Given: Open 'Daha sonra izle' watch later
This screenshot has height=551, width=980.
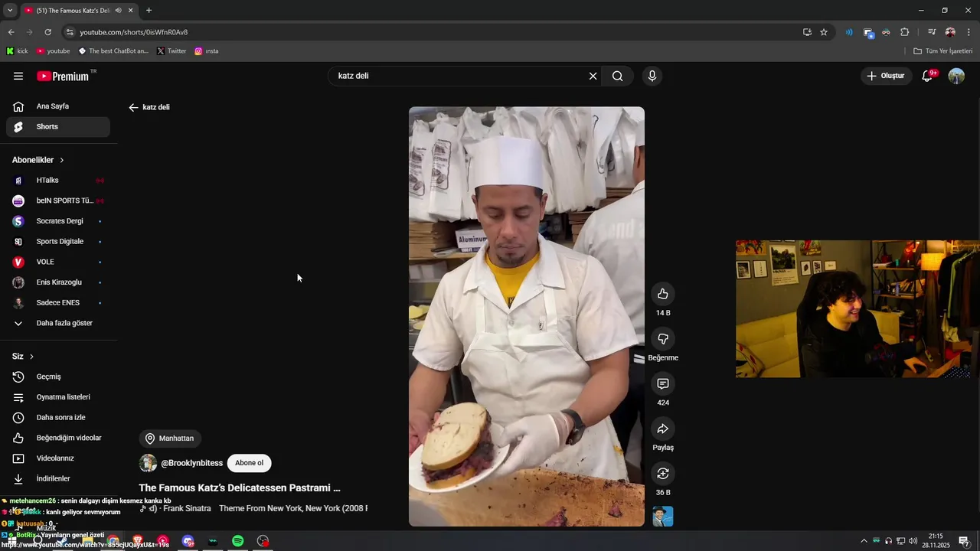Looking at the screenshot, I should (58, 418).
